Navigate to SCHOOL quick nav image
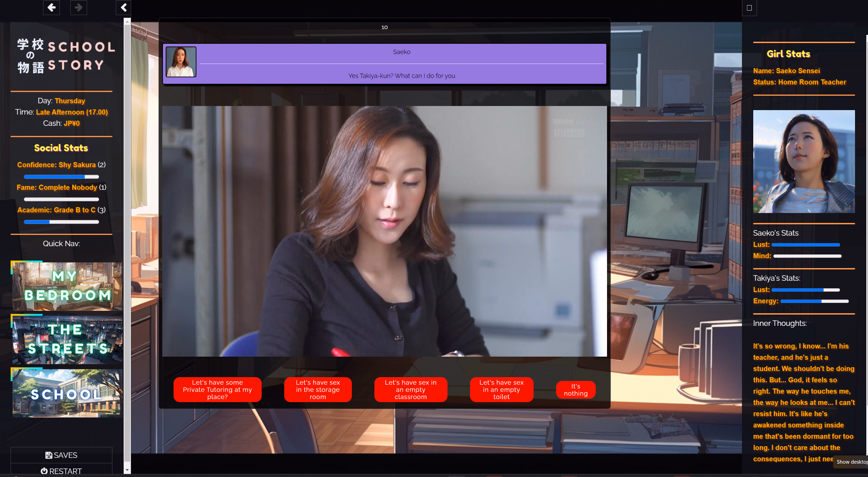The image size is (868, 477). click(x=67, y=393)
